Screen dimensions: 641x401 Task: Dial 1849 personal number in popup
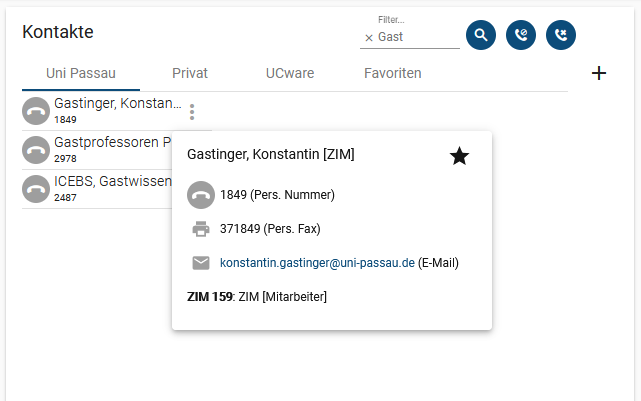coord(201,195)
